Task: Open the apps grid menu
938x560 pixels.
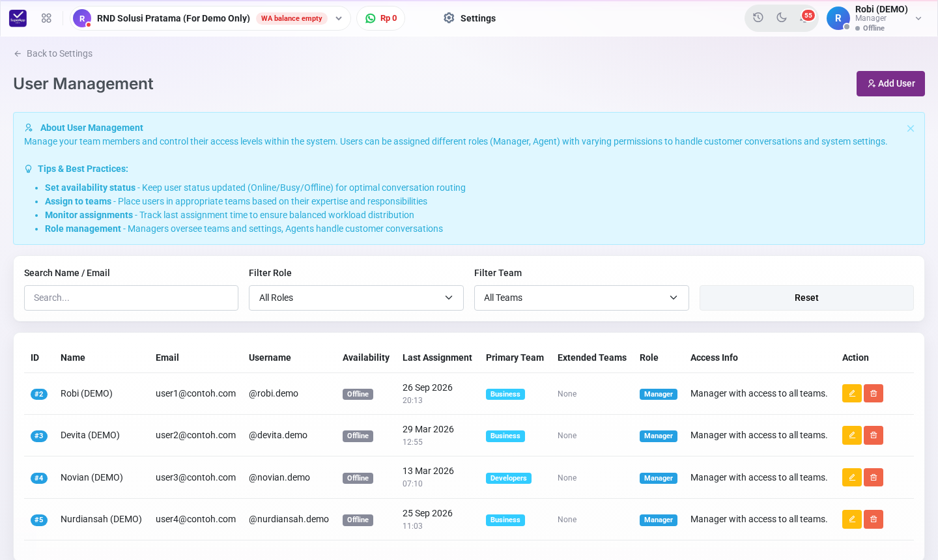Action: pos(46,18)
